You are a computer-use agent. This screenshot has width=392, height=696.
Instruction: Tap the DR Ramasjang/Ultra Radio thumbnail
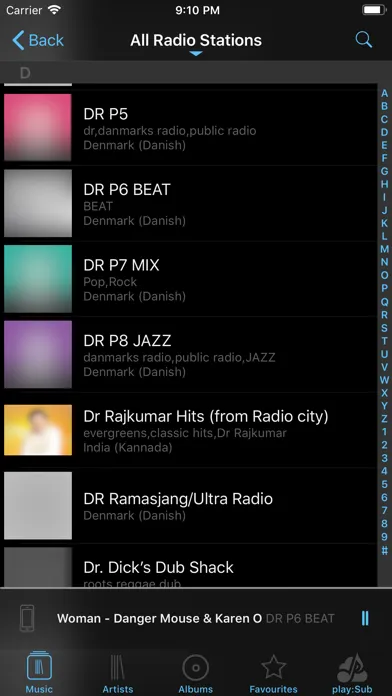38,506
